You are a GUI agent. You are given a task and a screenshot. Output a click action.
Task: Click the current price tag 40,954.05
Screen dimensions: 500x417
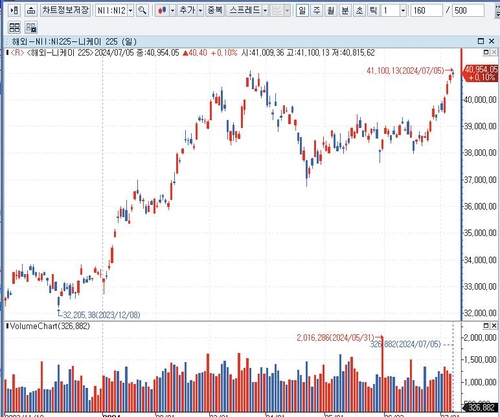pyautogui.click(x=480, y=73)
